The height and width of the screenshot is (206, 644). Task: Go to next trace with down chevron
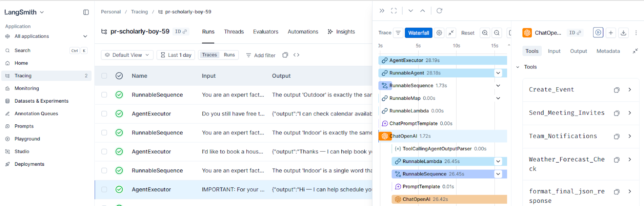coord(411,11)
